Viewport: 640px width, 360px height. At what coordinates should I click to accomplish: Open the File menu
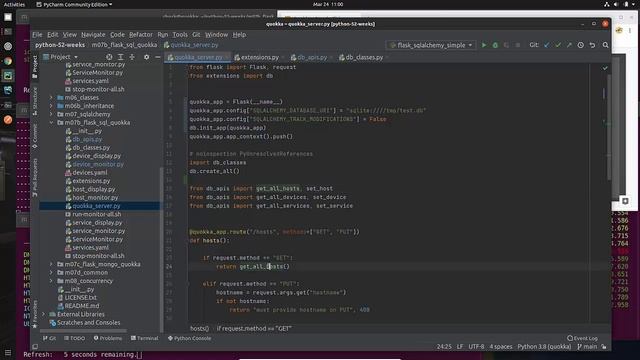(x=37, y=35)
